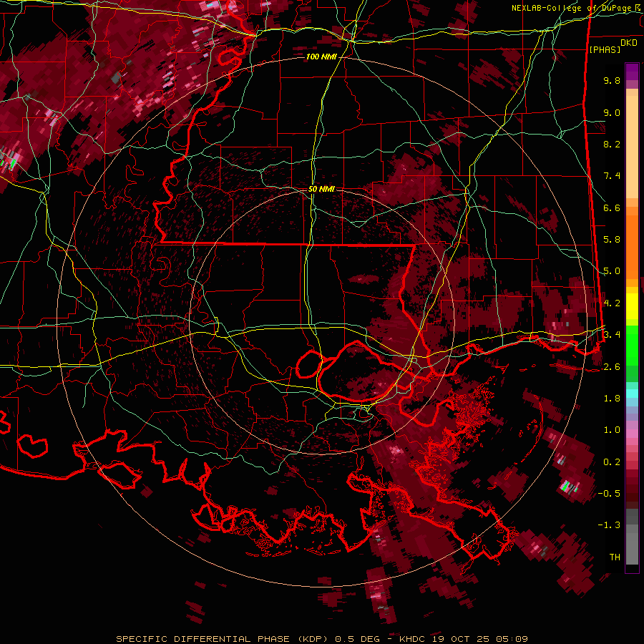Image resolution: width=644 pixels, height=644 pixels.
Task: Click the 2.6 value on color scale
Action: pyautogui.click(x=612, y=367)
